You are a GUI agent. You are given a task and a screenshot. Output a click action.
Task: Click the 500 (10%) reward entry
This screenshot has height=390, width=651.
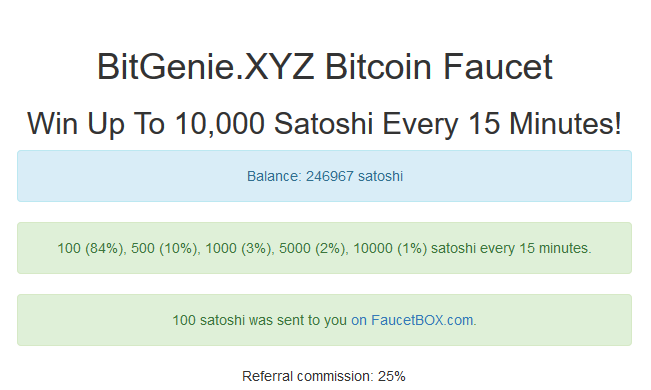click(166, 248)
